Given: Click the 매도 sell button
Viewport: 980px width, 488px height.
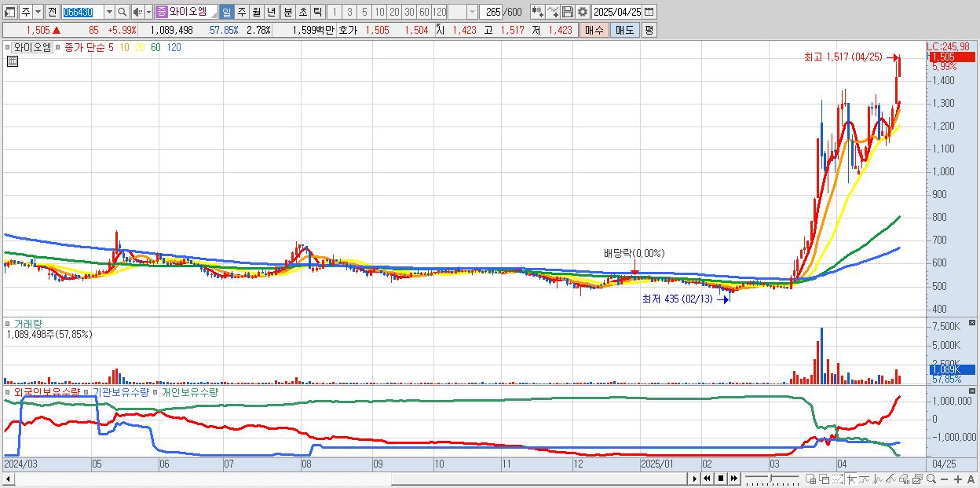Looking at the screenshot, I should click(625, 30).
